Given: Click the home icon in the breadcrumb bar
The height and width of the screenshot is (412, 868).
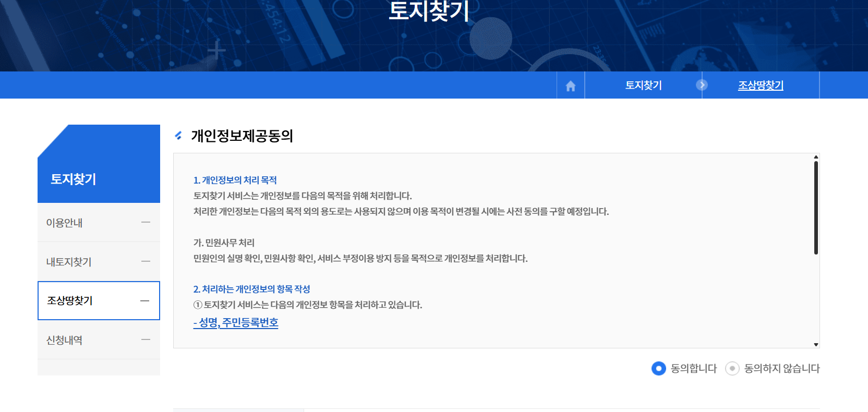Looking at the screenshot, I should [571, 86].
